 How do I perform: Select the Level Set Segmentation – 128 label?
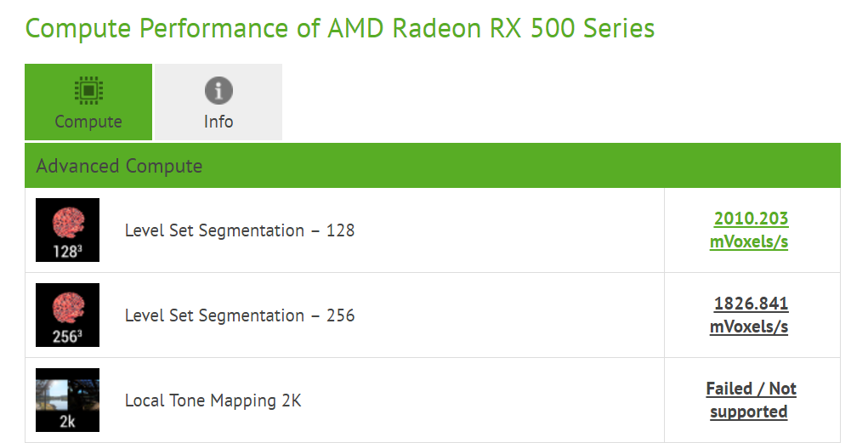click(x=240, y=230)
